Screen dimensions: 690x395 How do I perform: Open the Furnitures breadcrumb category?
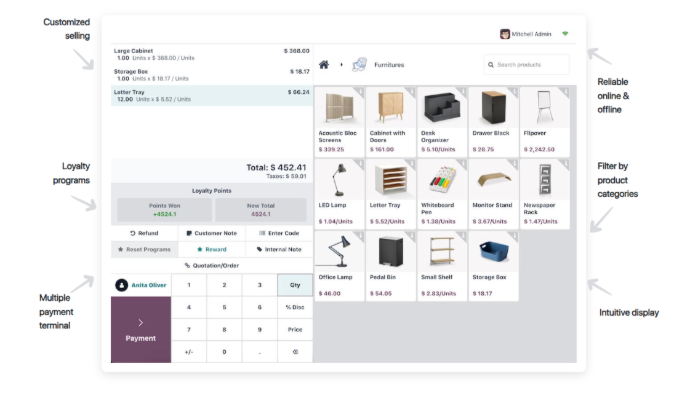[389, 65]
